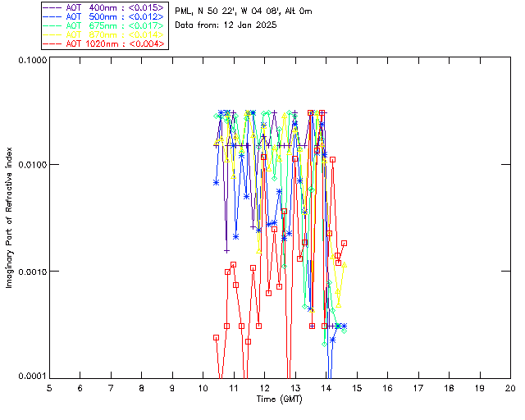
Task: Click the y-axis label 0.1000
Action: 32,60
